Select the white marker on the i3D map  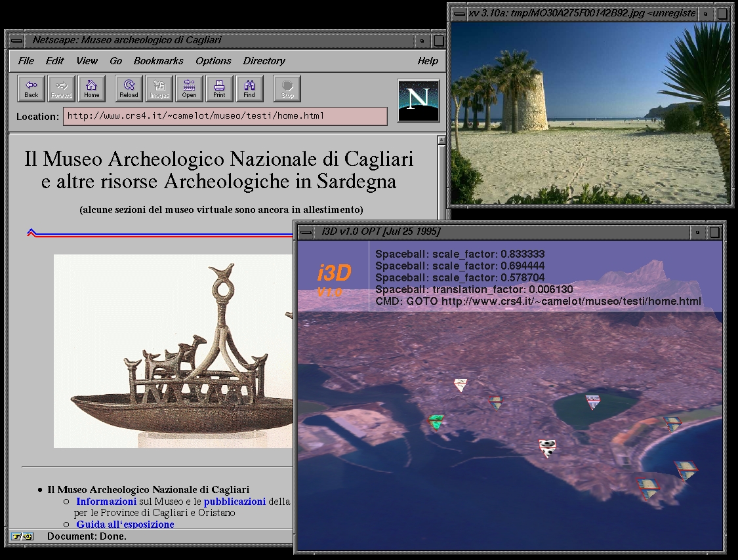coord(461,384)
